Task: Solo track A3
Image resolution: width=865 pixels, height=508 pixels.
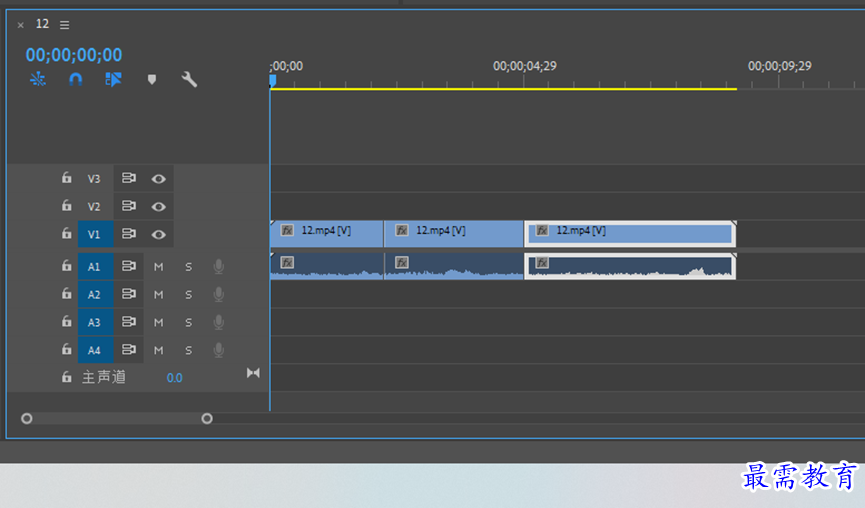Action: (x=189, y=322)
